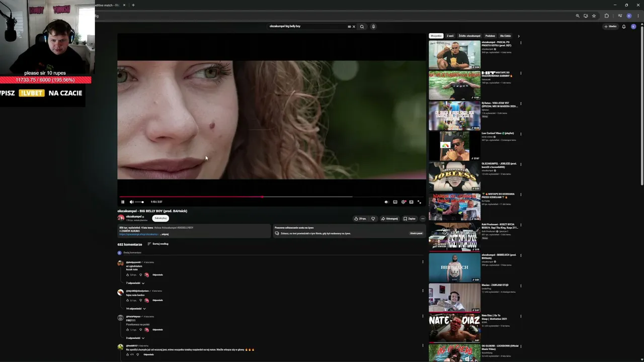Screen dimensions: 644x362
Task: Like the "FIRE!111" comment
Action: point(128,330)
